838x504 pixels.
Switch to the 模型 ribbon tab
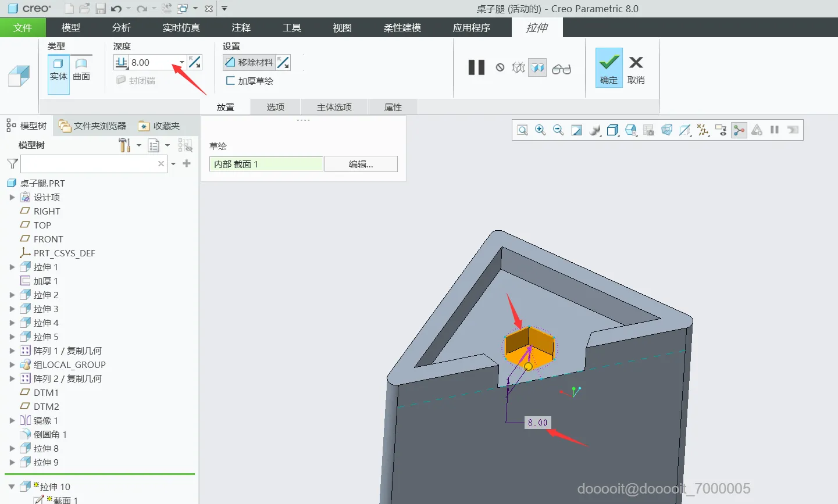coord(70,27)
